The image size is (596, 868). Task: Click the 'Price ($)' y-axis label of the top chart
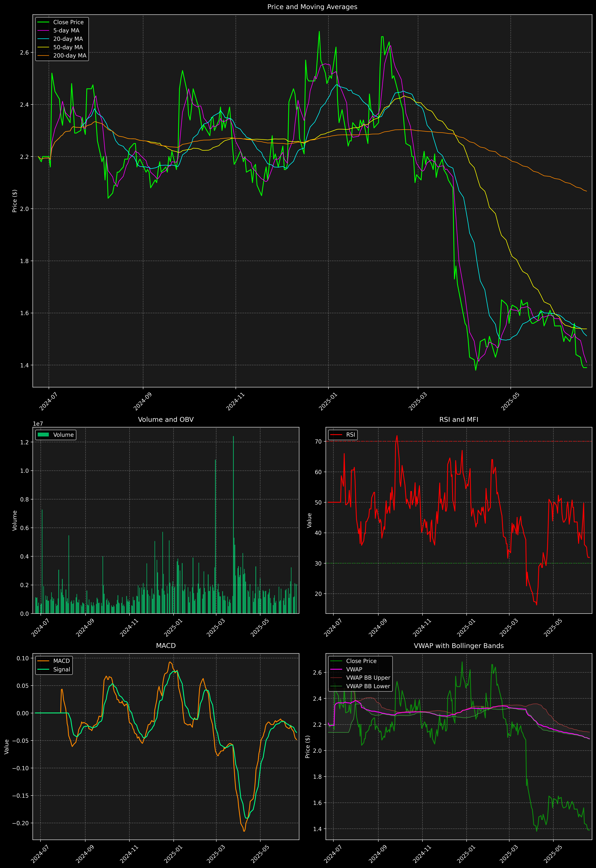click(15, 201)
